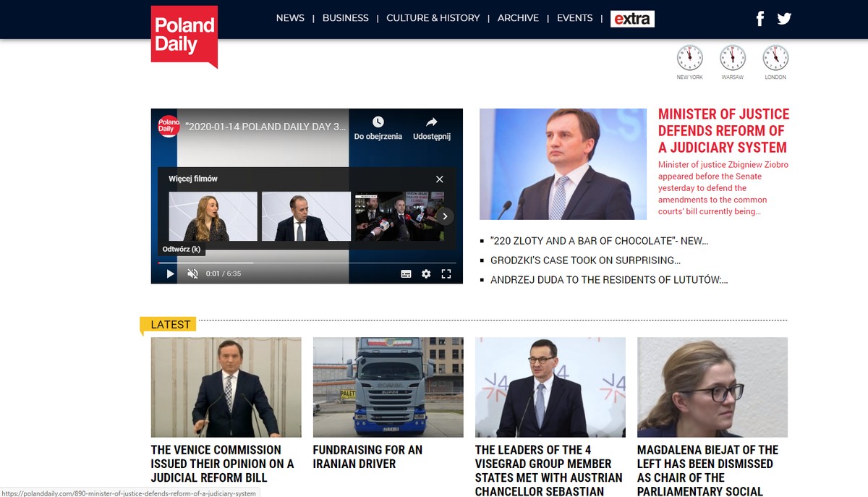Unmute the video's audio
Image resolution: width=868 pixels, height=497 pixels.
pos(192,273)
